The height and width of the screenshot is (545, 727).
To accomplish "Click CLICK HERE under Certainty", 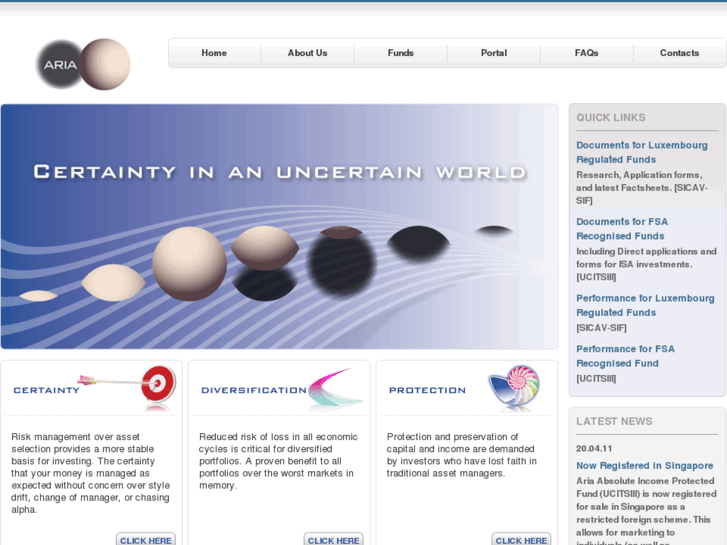I will [x=146, y=540].
